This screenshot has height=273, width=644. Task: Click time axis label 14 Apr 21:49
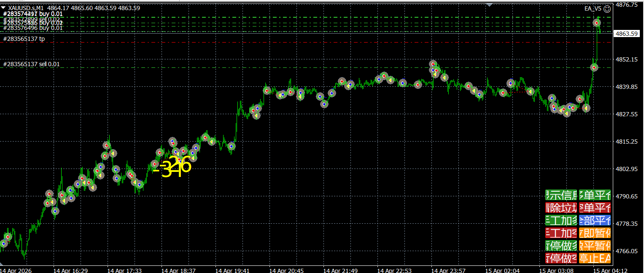point(340,270)
